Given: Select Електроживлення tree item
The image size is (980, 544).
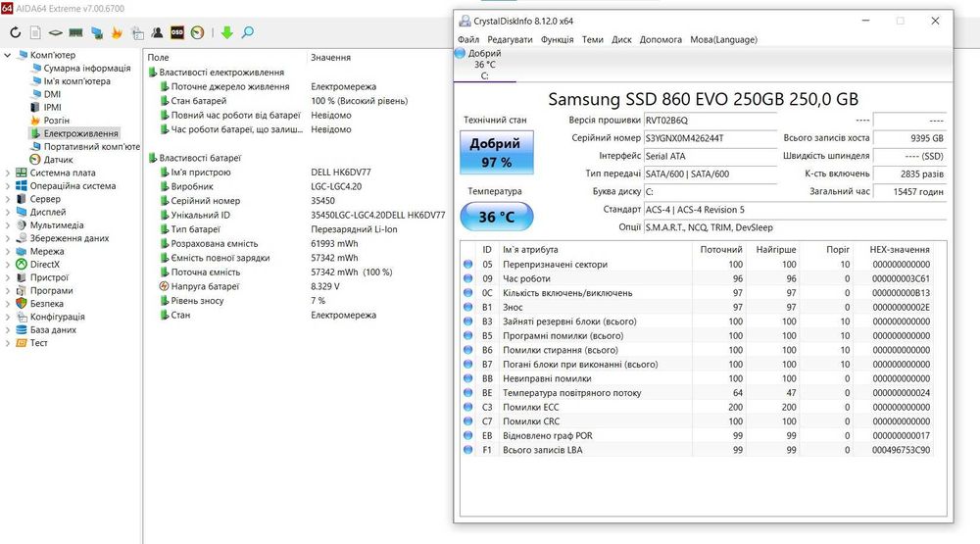Looking at the screenshot, I should click(80, 134).
